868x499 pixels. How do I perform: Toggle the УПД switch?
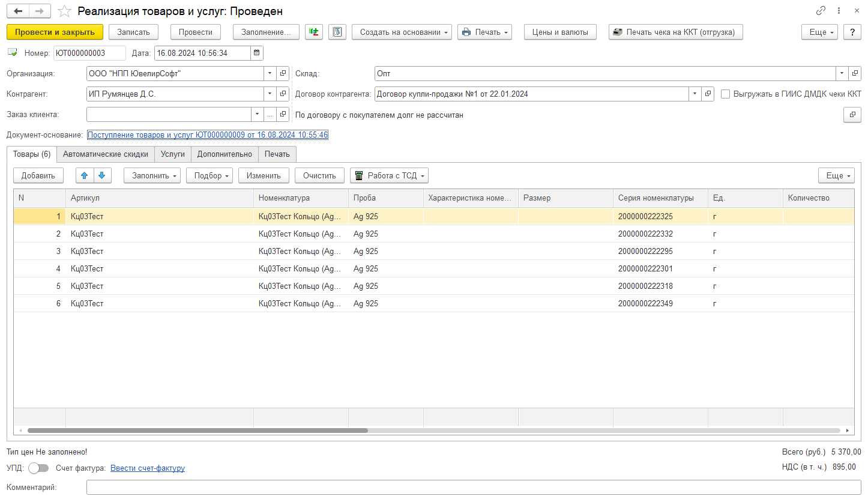pyautogui.click(x=38, y=468)
